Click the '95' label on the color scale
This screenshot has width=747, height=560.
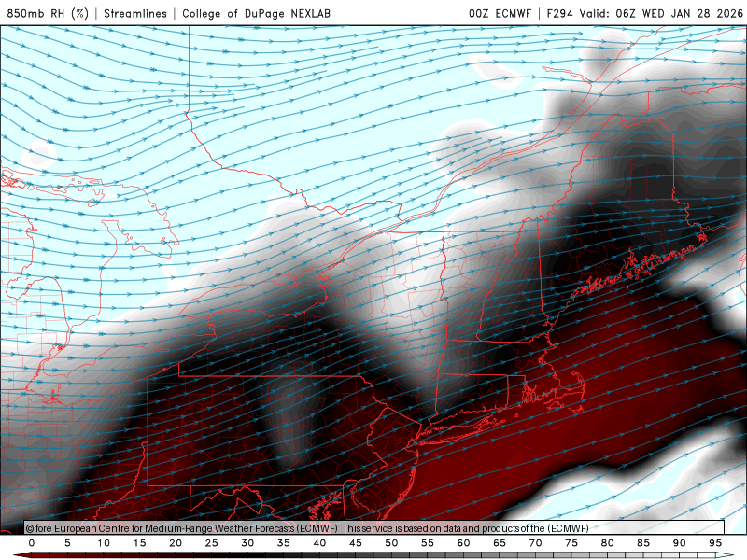tap(715, 543)
